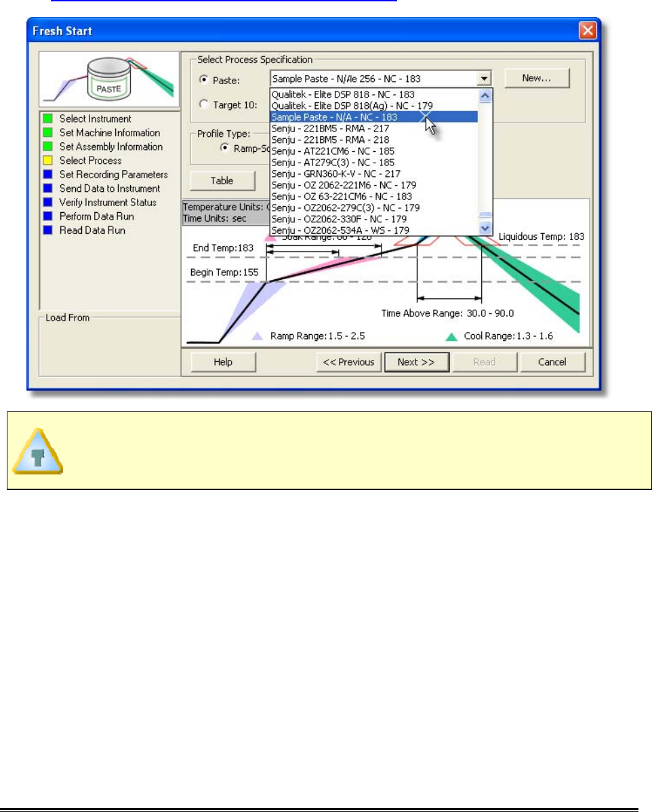Screen dimensions: 652x812
Task: Select Senju - AT279C(3) - NC - 185
Action: pyautogui.click(x=374, y=163)
